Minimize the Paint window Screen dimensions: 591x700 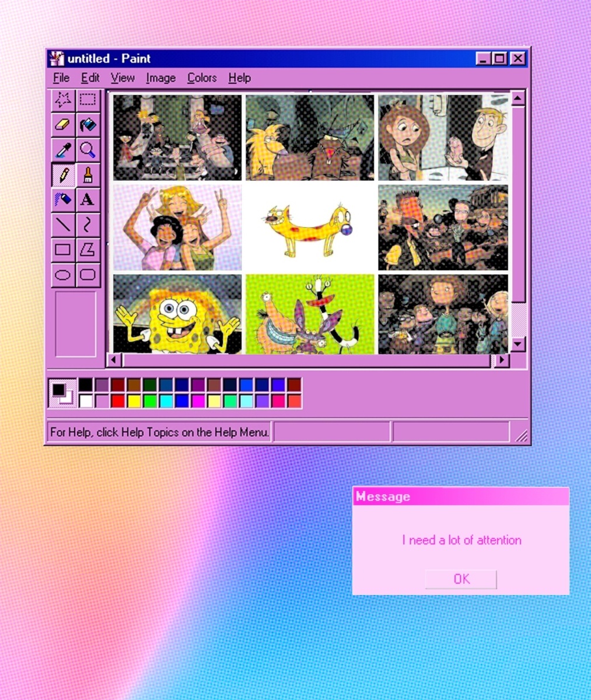pos(484,59)
